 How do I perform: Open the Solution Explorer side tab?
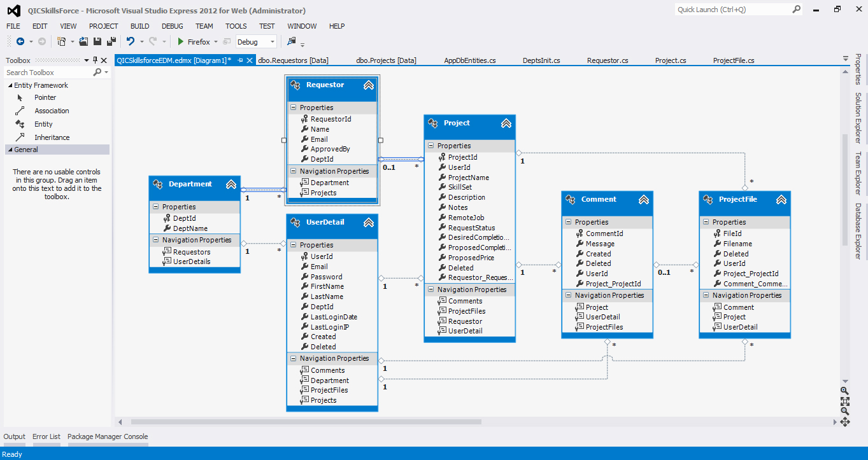click(858, 118)
